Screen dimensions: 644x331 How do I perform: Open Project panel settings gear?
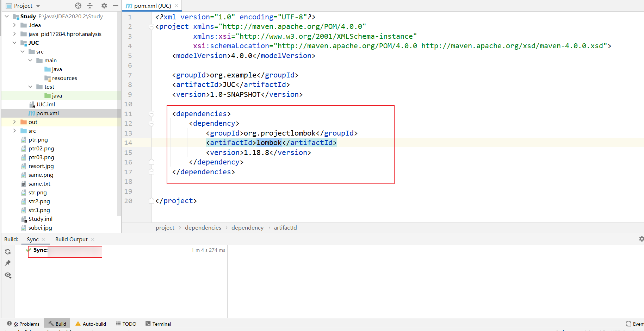104,6
